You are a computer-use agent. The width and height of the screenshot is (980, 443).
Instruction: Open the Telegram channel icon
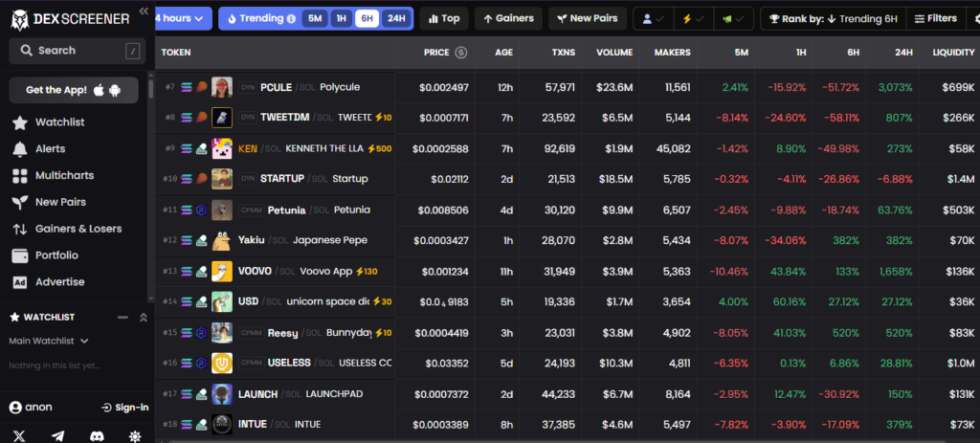58,435
